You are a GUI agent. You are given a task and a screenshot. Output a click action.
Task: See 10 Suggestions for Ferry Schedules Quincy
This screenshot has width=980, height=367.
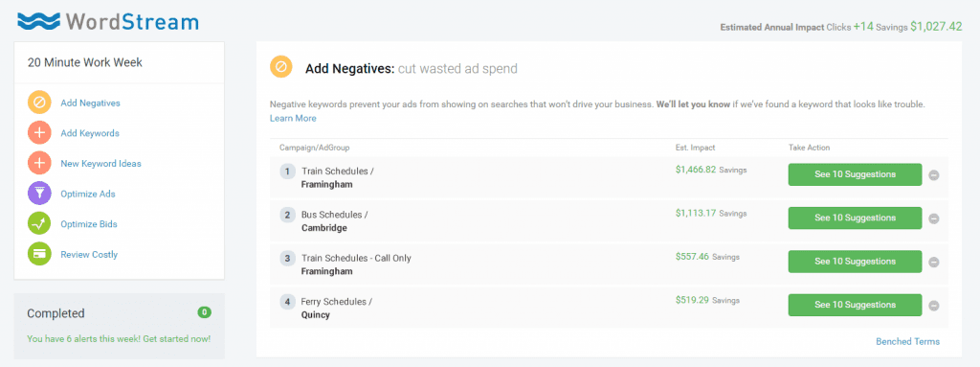pyautogui.click(x=855, y=305)
